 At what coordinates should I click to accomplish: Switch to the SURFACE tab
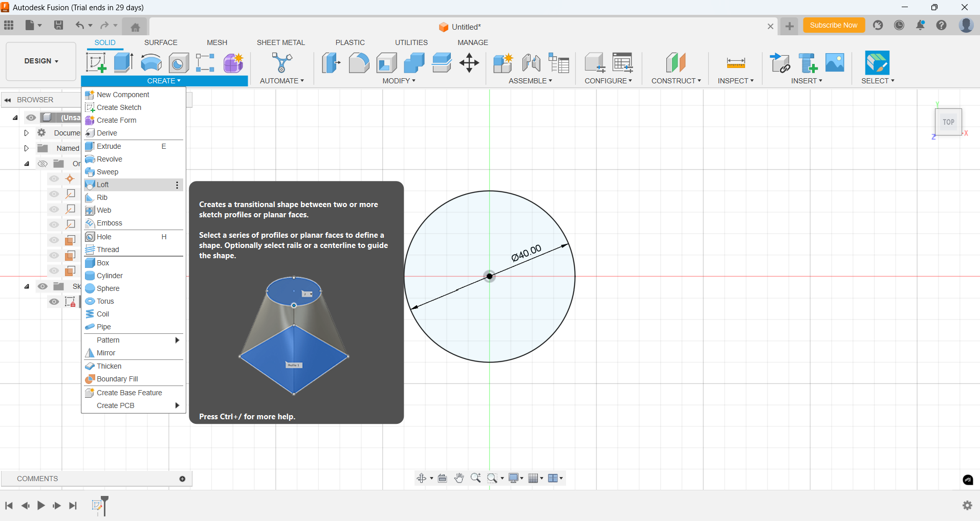click(x=161, y=42)
